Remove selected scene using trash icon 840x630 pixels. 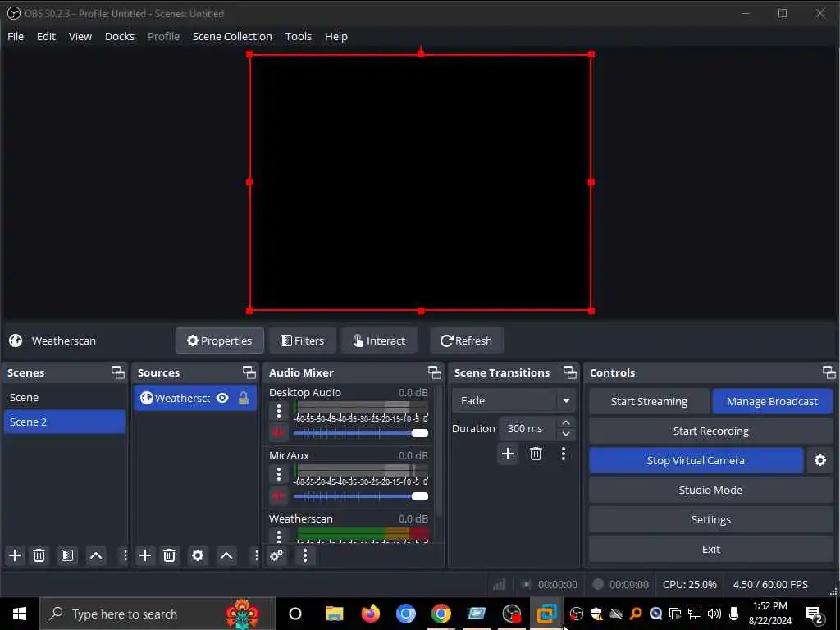click(x=39, y=555)
